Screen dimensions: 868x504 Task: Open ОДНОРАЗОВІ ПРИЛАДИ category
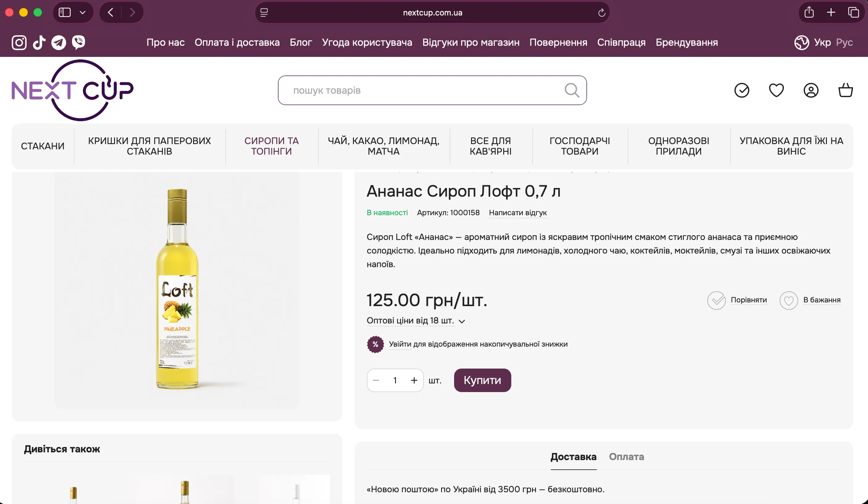click(x=679, y=146)
